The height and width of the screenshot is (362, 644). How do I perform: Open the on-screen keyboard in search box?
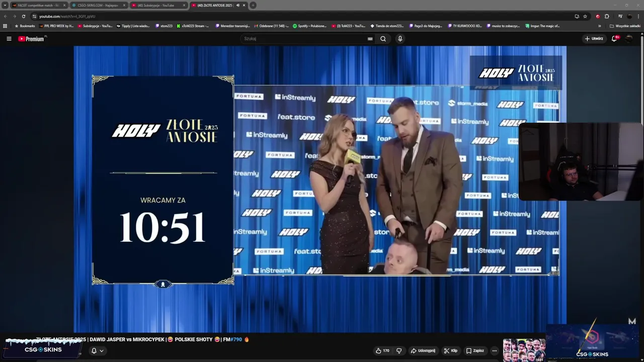click(370, 39)
